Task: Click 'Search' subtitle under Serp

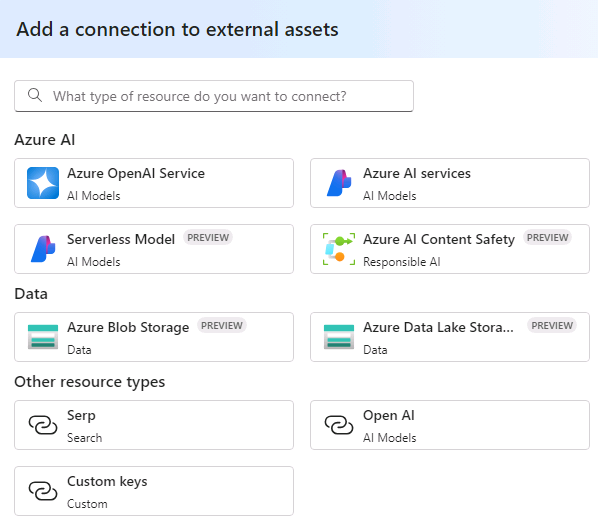Action: [x=85, y=438]
